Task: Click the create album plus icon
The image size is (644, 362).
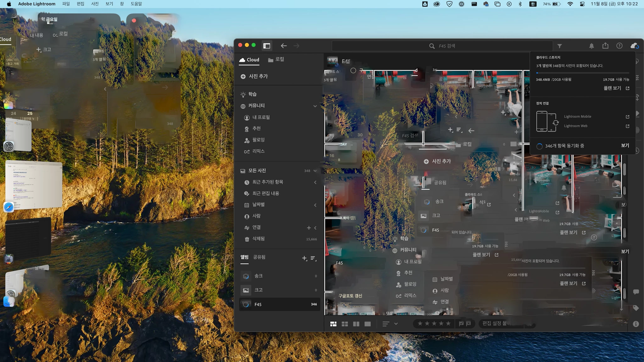Action: (304, 258)
